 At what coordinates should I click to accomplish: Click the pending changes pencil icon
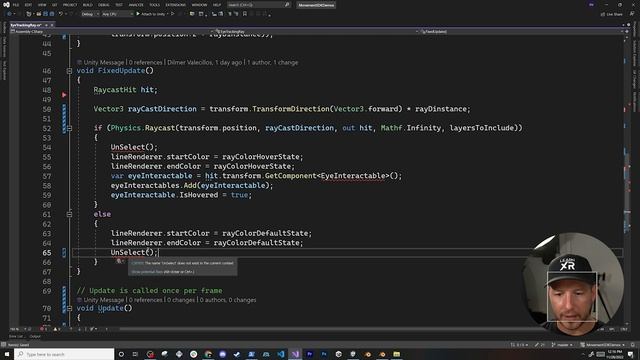[540, 345]
